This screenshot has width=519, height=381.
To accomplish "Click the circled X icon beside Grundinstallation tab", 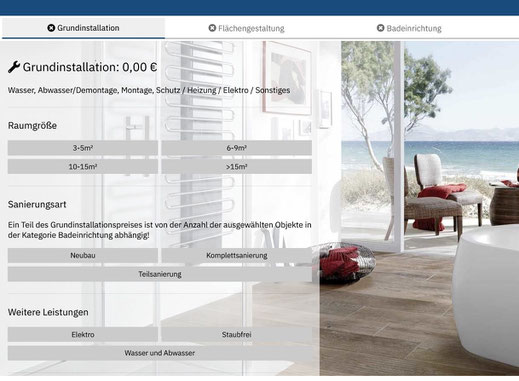I will [x=51, y=28].
